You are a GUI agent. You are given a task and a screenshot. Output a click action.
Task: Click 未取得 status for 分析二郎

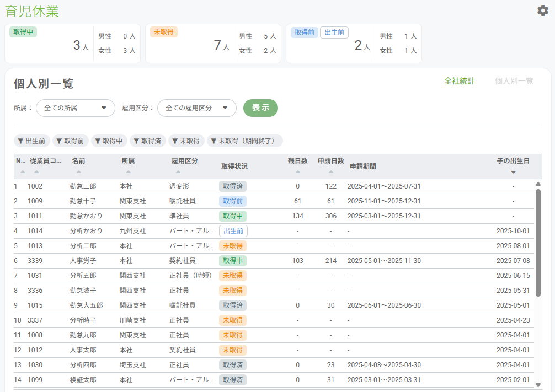233,245
